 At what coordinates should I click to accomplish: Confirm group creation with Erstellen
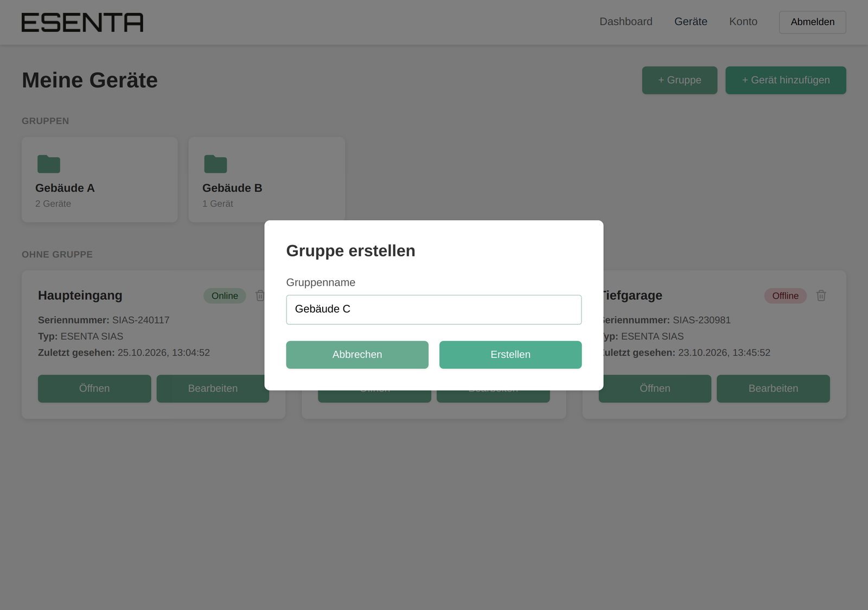(510, 355)
